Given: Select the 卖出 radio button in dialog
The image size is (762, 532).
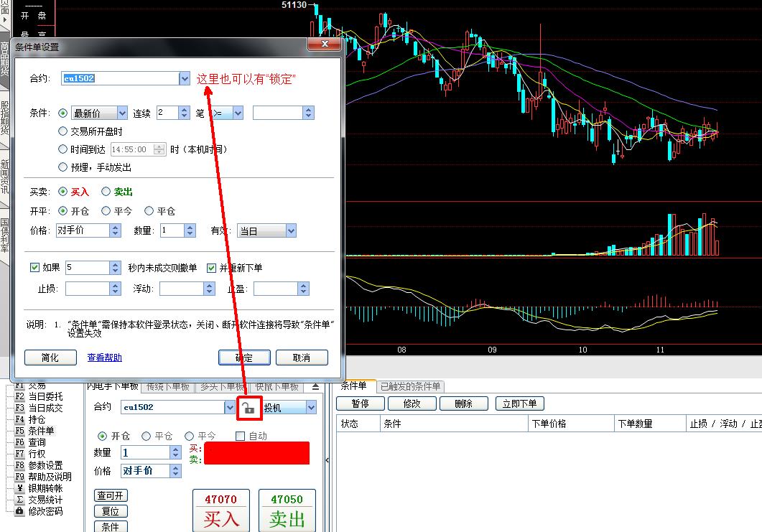Looking at the screenshot, I should click(x=106, y=192).
